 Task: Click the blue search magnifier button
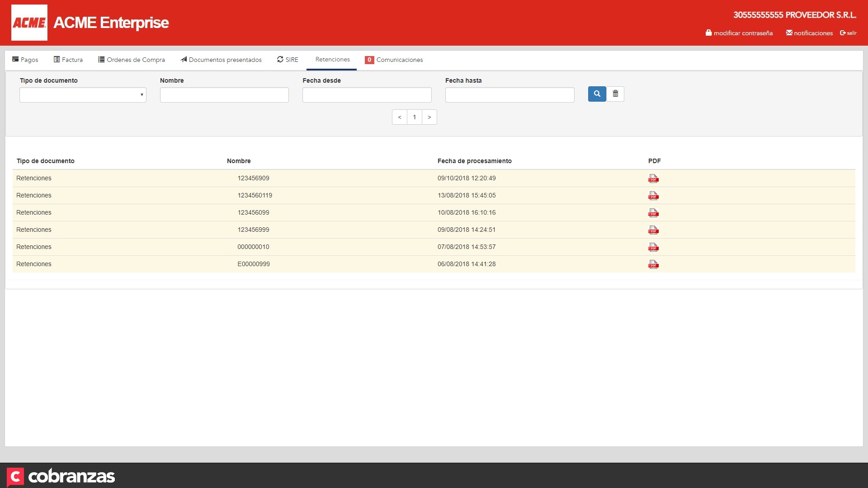coord(597,94)
